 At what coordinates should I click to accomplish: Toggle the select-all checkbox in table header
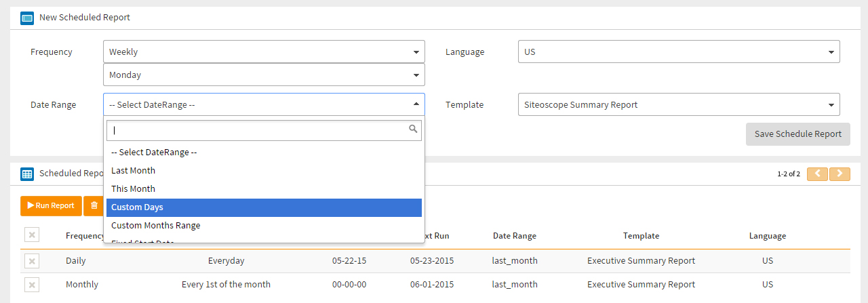32,235
